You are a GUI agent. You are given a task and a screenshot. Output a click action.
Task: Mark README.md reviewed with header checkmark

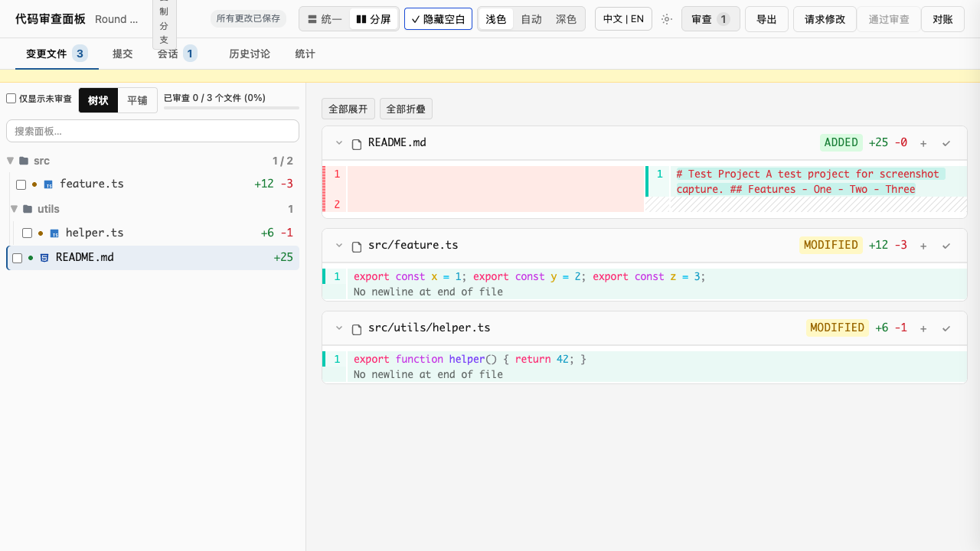click(x=946, y=143)
